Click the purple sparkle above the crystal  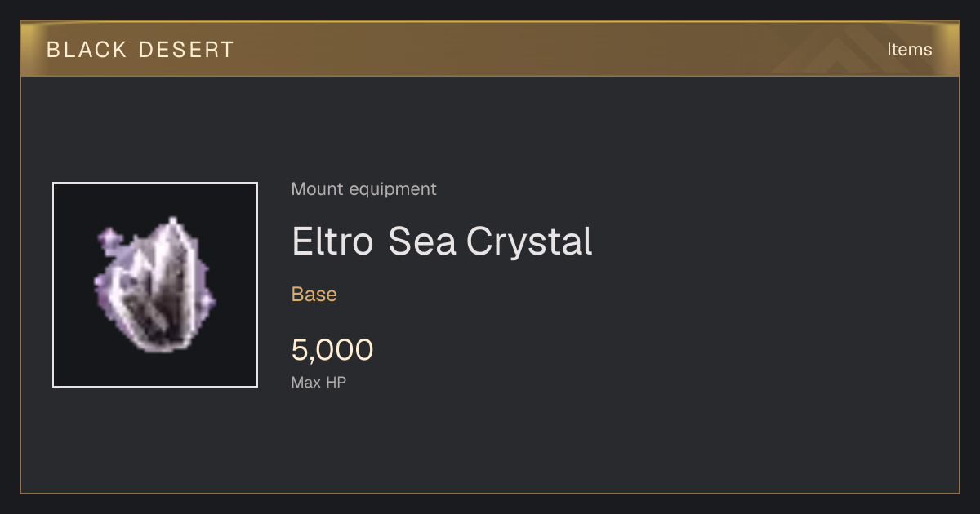[107, 238]
